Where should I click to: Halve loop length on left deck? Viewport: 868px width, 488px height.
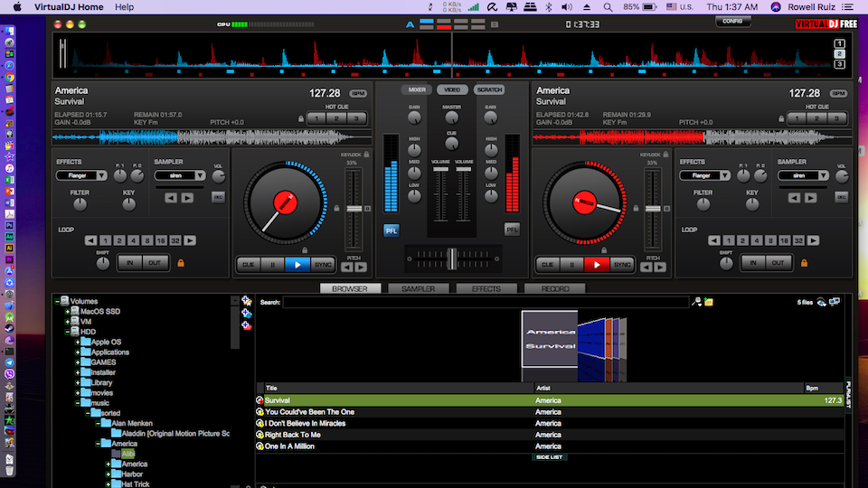point(90,240)
